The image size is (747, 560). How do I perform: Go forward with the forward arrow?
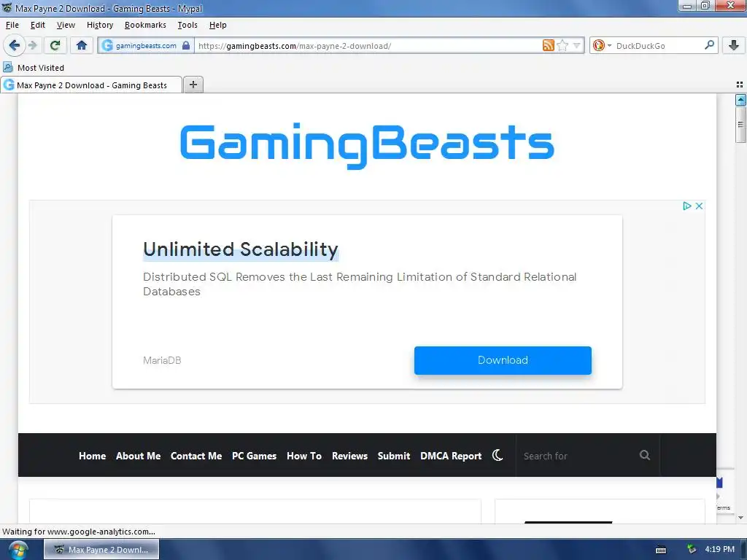click(x=32, y=46)
